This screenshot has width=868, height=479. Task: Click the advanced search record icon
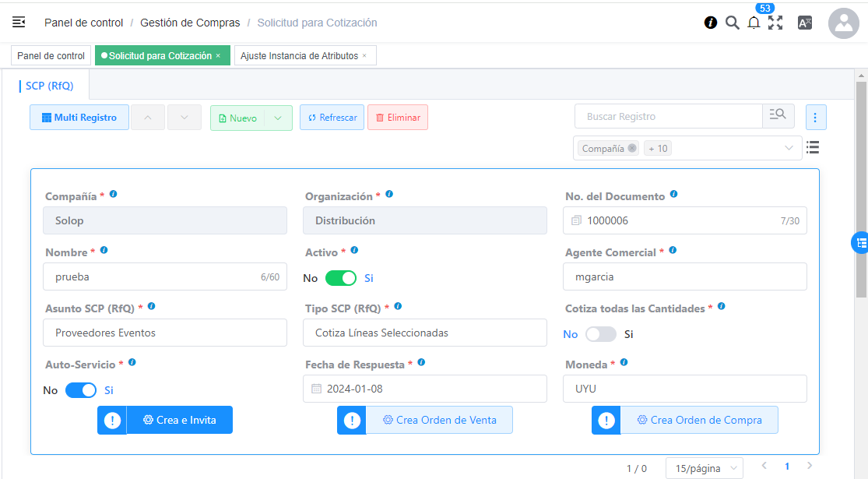(x=778, y=116)
